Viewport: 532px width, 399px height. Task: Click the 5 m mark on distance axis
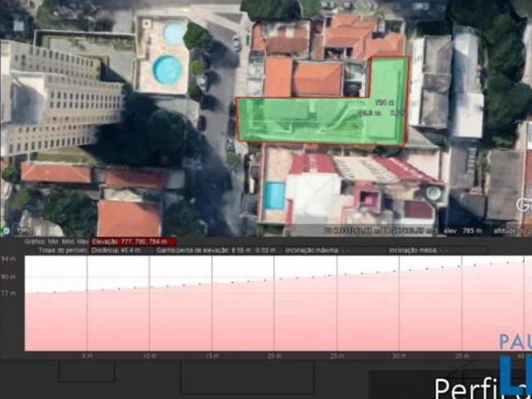point(86,357)
